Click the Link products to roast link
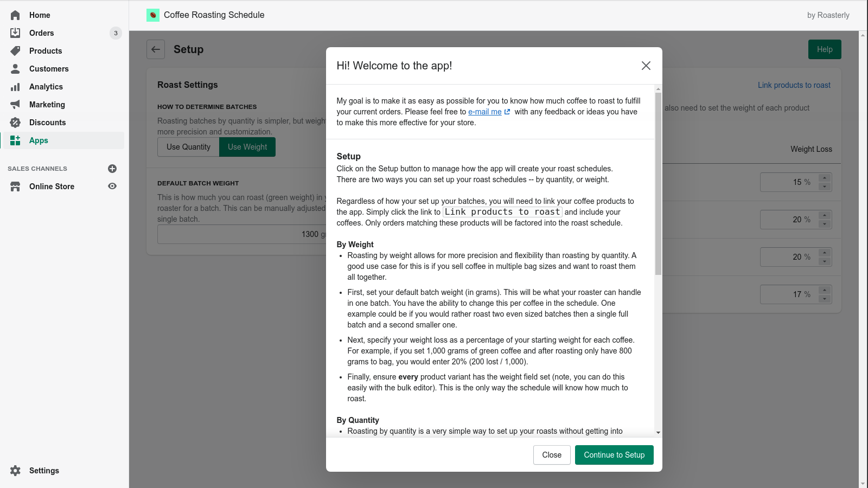This screenshot has width=868, height=488. [x=793, y=85]
